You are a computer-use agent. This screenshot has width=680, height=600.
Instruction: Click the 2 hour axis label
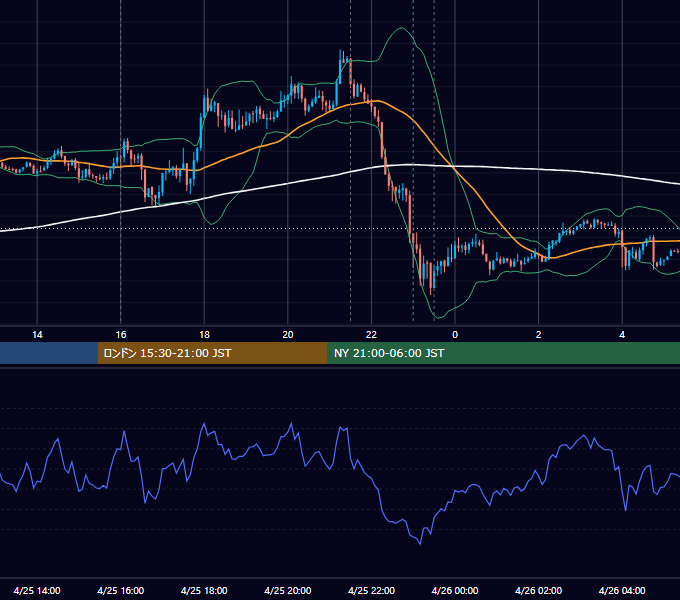(538, 335)
